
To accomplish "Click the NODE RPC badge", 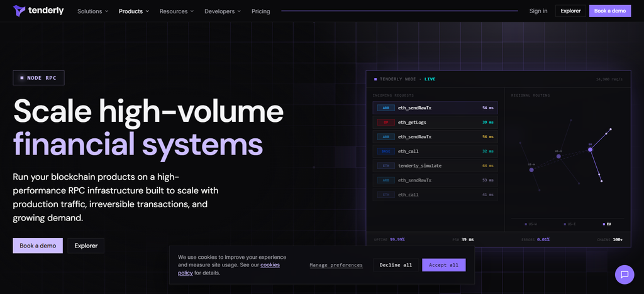I will pyautogui.click(x=38, y=78).
